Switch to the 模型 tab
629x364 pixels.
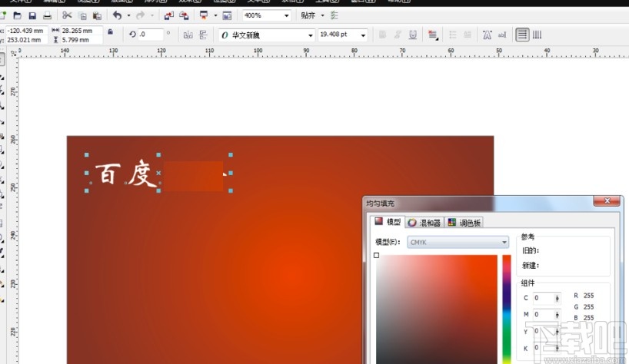pyautogui.click(x=388, y=222)
